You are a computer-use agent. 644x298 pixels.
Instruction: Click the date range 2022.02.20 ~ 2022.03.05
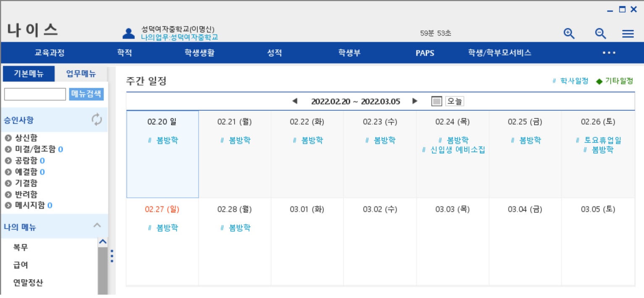(355, 101)
